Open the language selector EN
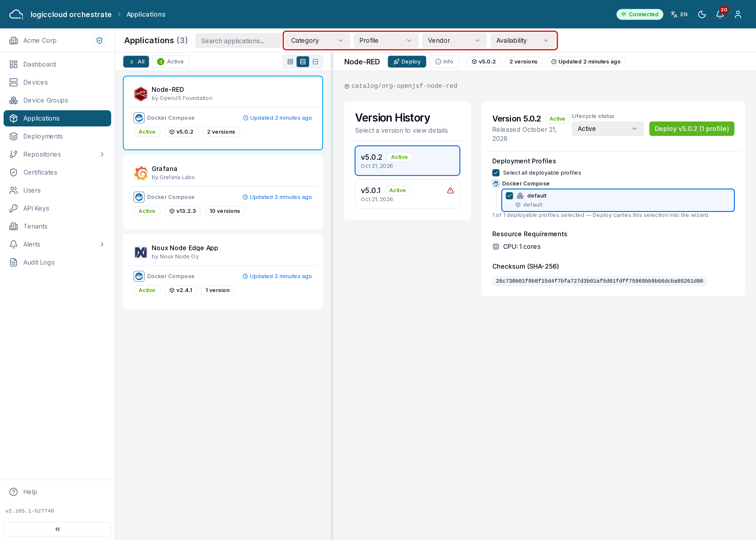Image resolution: width=756 pixels, height=540 pixels. (x=679, y=14)
